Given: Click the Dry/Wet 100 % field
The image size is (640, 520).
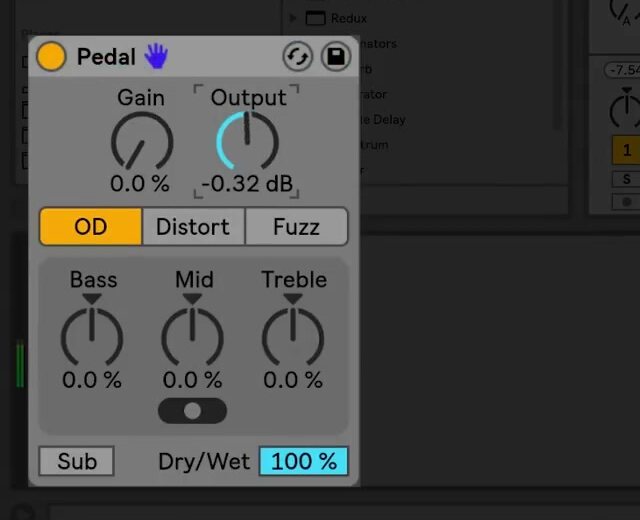Looking at the screenshot, I should click(304, 461).
